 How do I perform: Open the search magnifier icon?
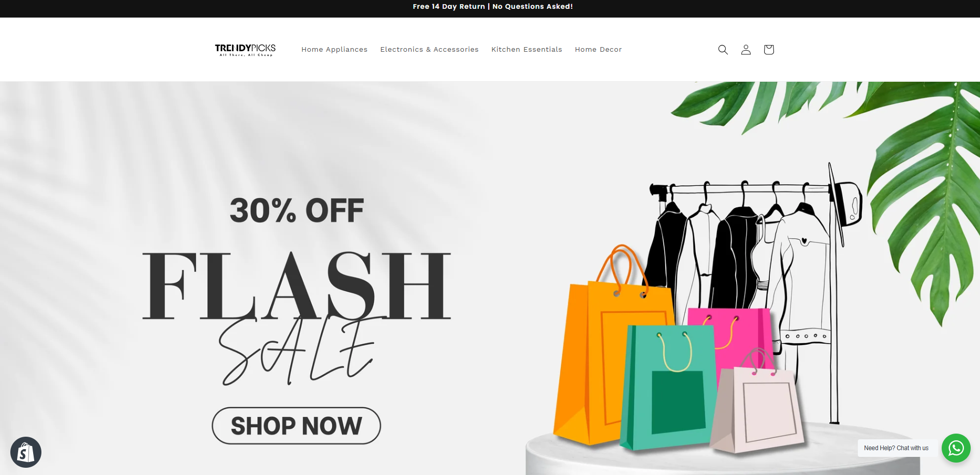723,50
